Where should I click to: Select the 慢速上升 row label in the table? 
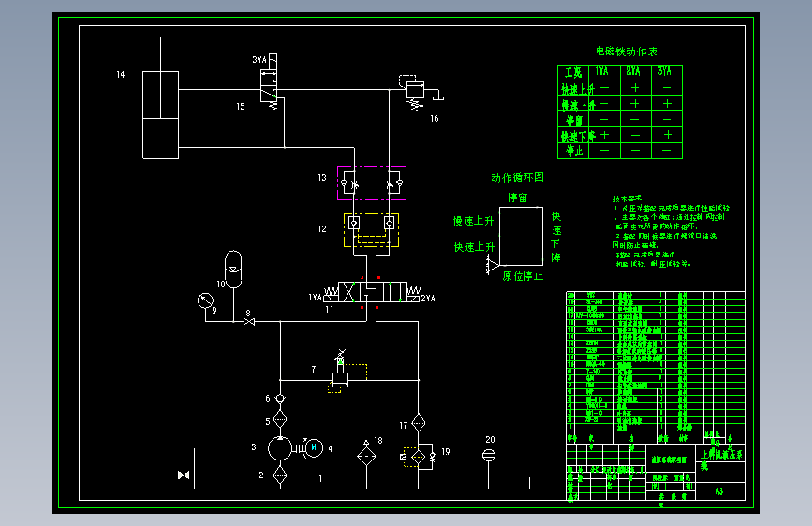(578, 105)
